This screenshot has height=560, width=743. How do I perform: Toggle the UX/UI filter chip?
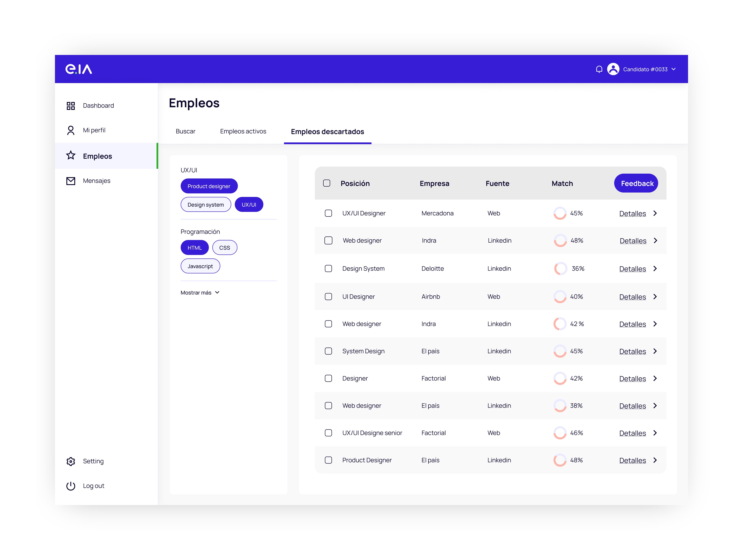click(249, 204)
